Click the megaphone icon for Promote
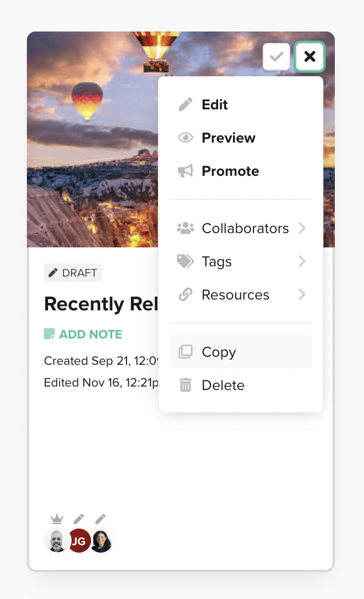Viewport: 364px width, 599px height. coord(185,171)
